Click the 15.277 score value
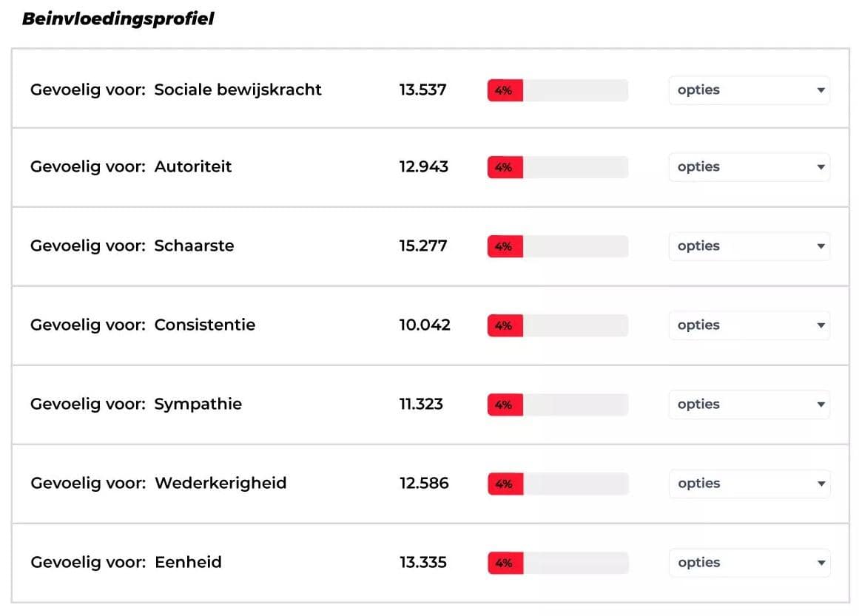 pos(423,246)
